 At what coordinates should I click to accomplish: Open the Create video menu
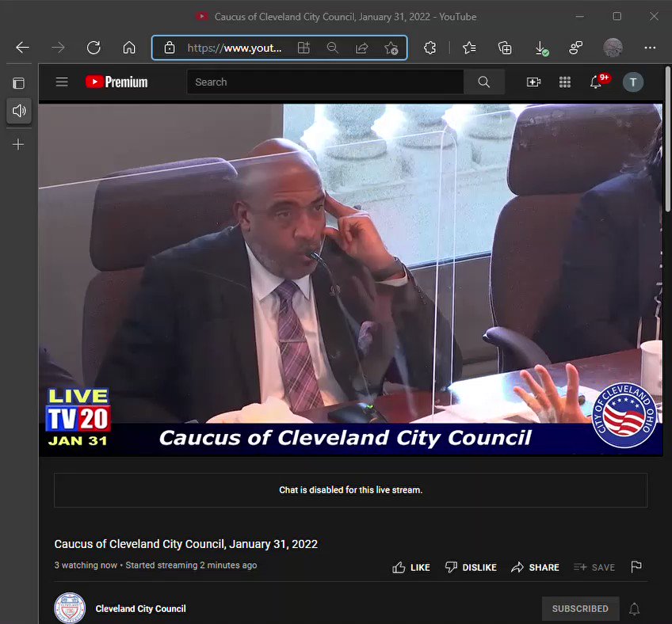(x=533, y=82)
